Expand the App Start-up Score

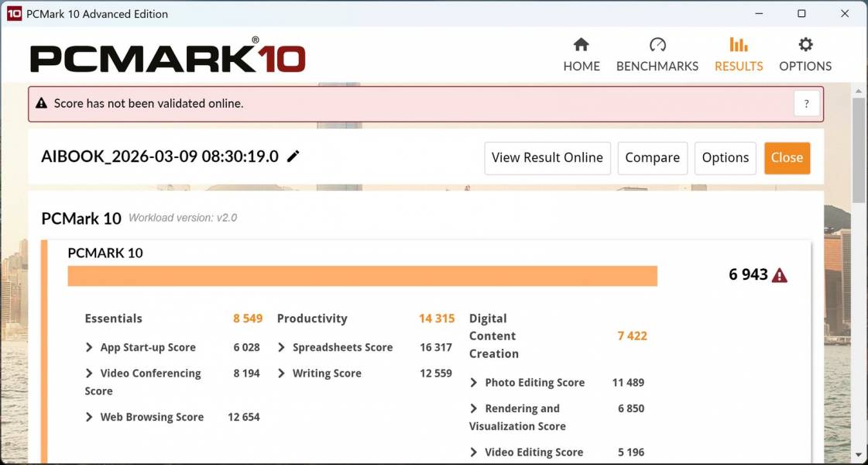click(89, 348)
